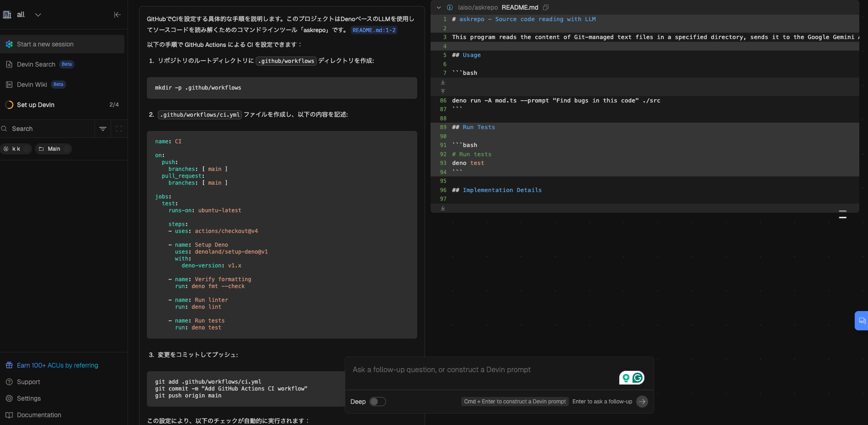The width and height of the screenshot is (868, 425).
Task: Click "Cmd + Enter to construct a Devin prompt"
Action: (x=515, y=402)
